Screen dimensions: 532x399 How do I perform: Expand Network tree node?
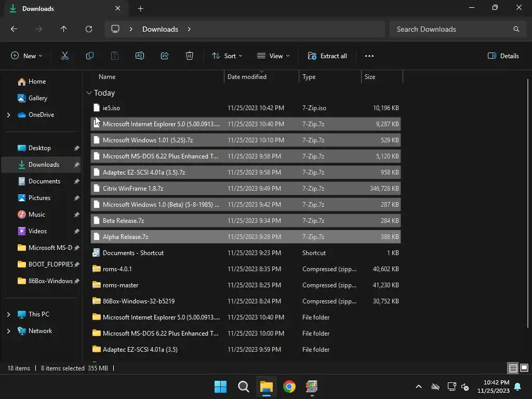point(8,331)
